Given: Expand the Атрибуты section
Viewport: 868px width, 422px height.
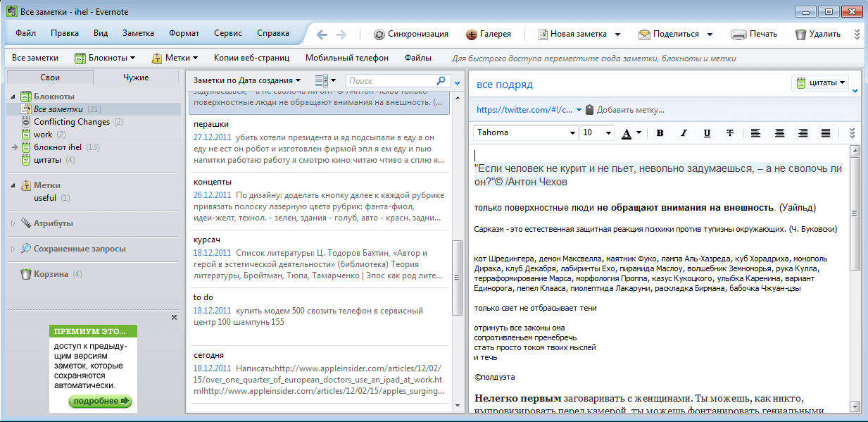Looking at the screenshot, I should (x=14, y=223).
